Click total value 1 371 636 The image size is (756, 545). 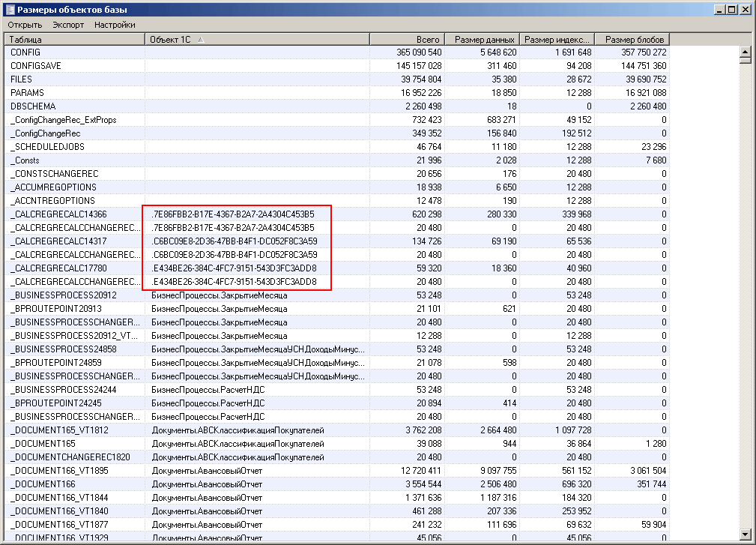424,498
